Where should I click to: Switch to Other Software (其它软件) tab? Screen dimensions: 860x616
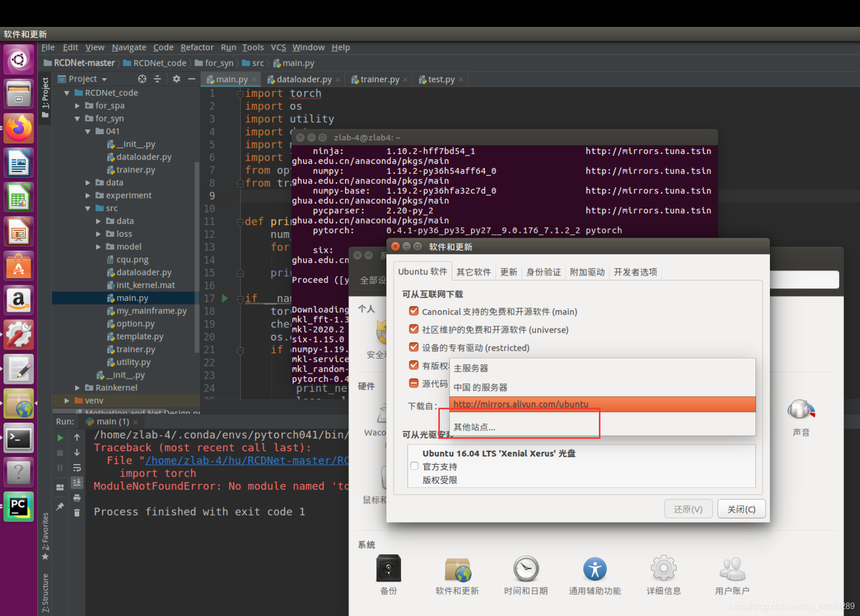[474, 272]
